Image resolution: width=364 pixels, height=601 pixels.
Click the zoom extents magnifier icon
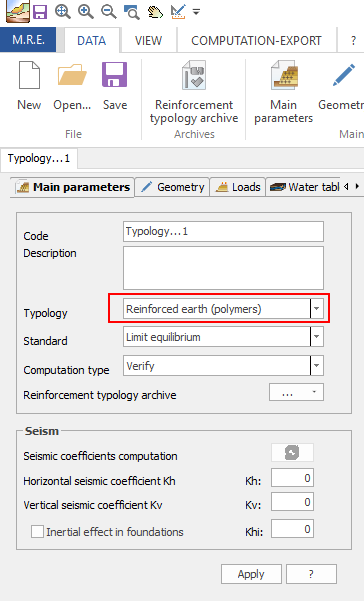pos(62,12)
